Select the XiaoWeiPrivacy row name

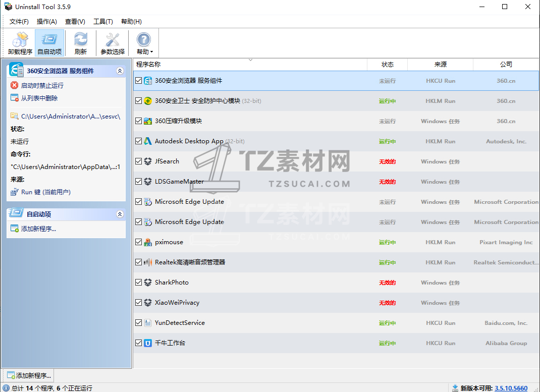coord(177,303)
